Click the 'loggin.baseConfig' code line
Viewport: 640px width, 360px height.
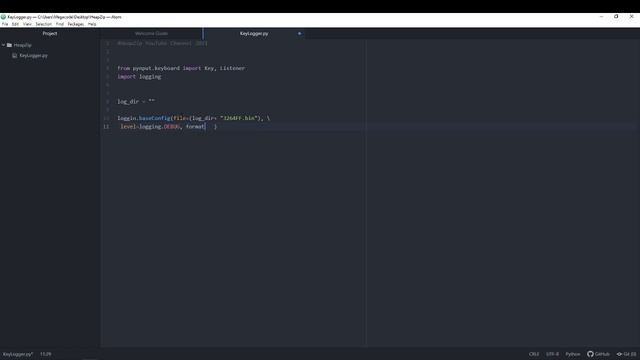pos(194,118)
